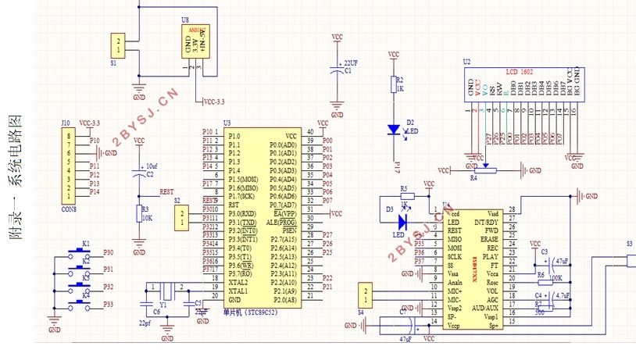Click pin label PSEN on U3
Image resolution: width=636 pixels, height=364 pixels.
(290, 230)
